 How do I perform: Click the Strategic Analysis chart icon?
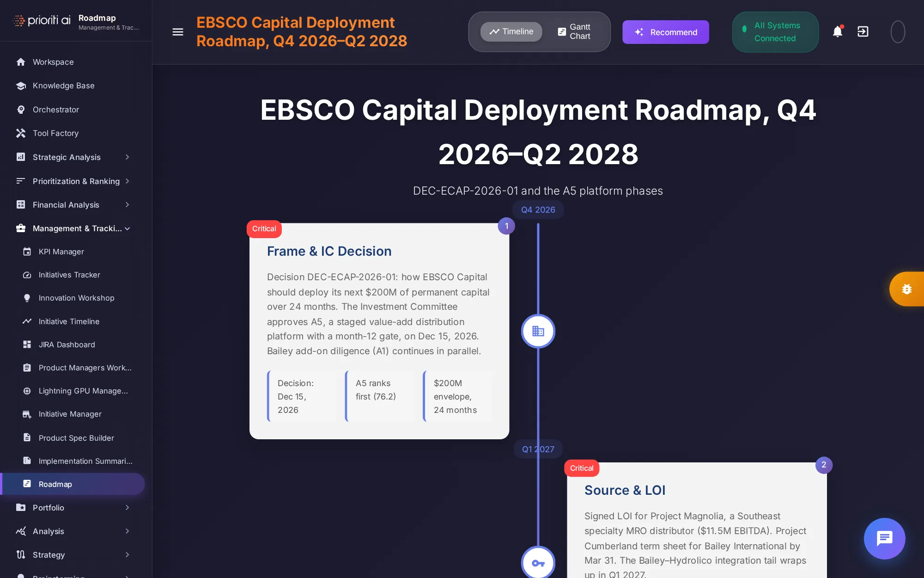pos(21,157)
